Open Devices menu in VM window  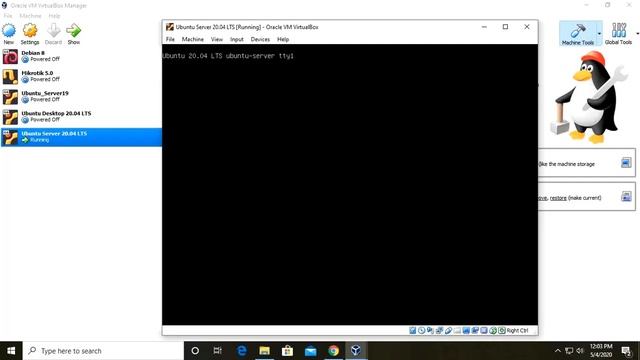[260, 40]
